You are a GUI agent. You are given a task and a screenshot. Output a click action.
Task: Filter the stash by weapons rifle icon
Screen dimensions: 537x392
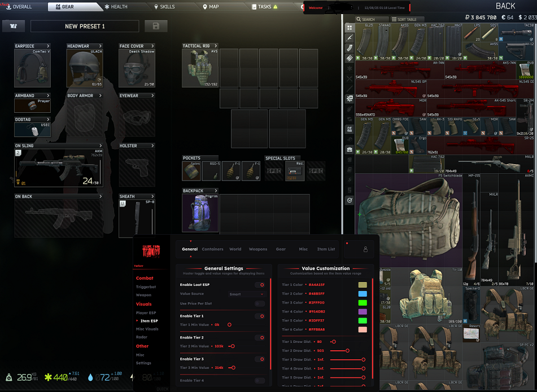350,37
